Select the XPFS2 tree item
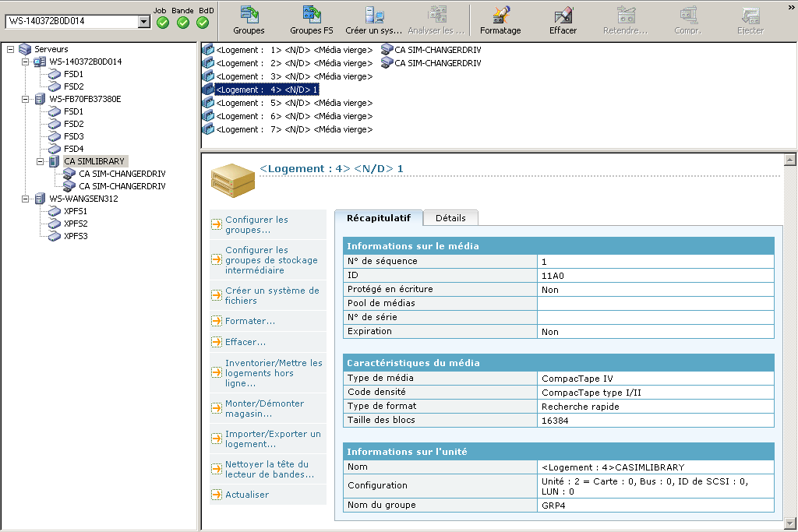 (75, 224)
